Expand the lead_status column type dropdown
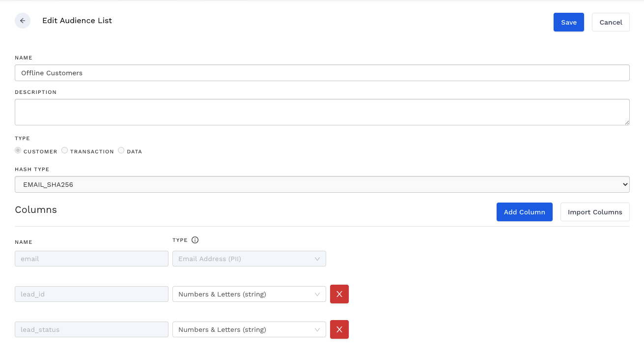This screenshot has width=644, height=354. 249,329
